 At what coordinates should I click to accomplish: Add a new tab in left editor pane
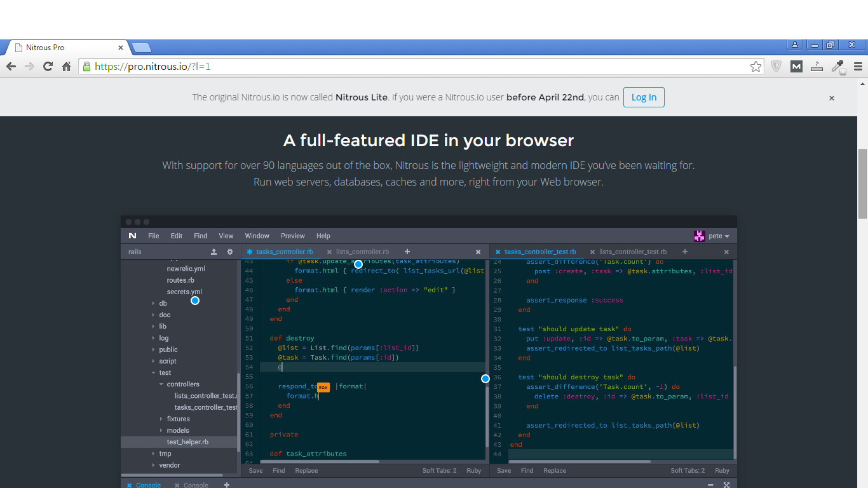[407, 252]
